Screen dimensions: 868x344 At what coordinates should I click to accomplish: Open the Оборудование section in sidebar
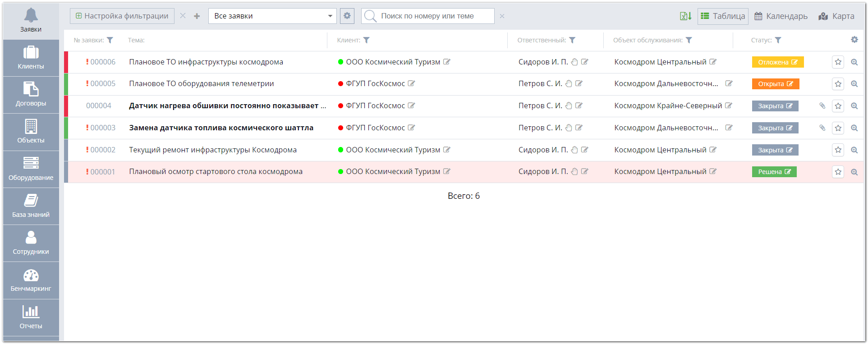(x=31, y=170)
